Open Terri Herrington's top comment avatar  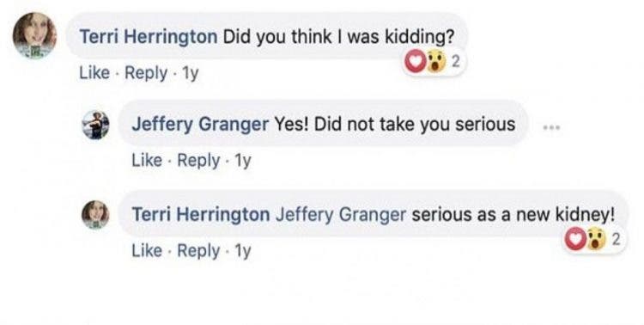tap(34, 35)
